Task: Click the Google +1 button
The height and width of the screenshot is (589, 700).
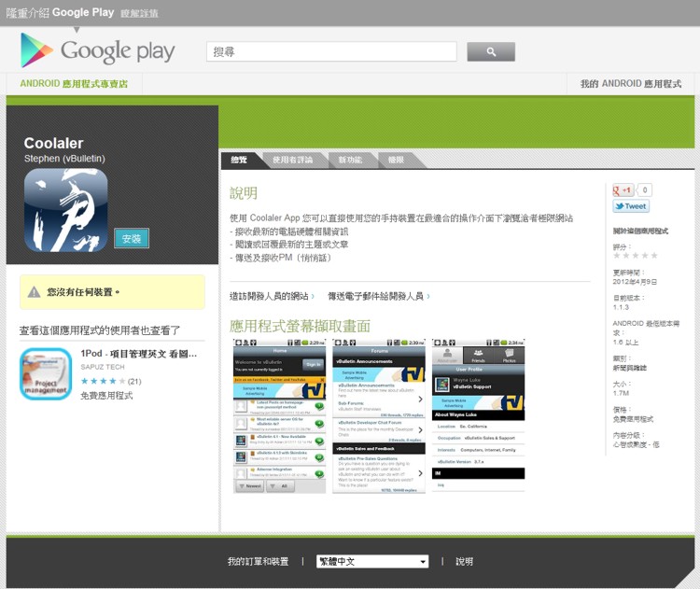Action: point(623,190)
